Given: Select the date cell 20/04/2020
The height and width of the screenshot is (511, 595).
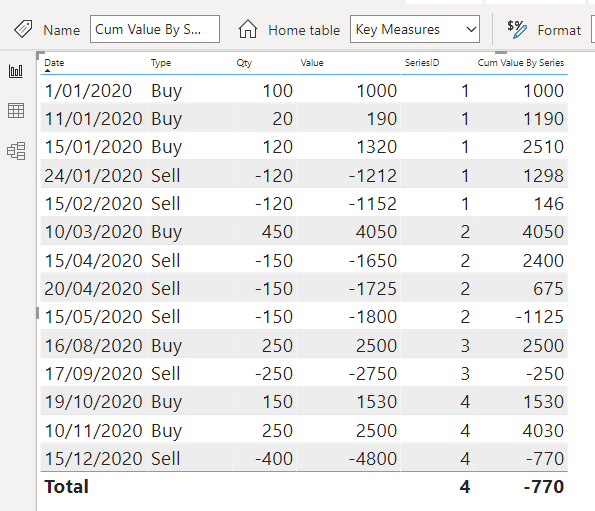Looking at the screenshot, I should click(93, 289).
